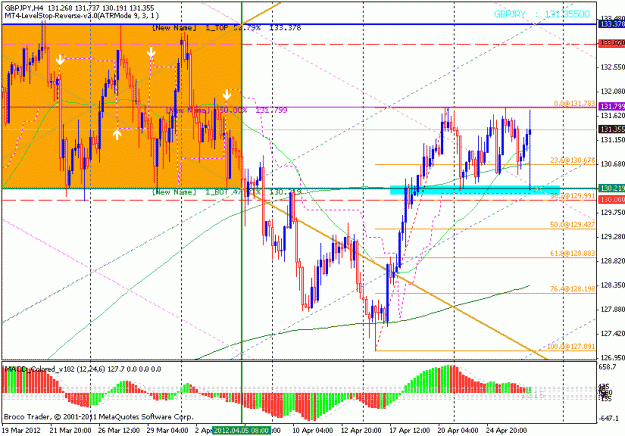The width and height of the screenshot is (625, 436).
Task: Click the 29 Mar 04:00 date label
Action: click(167, 430)
